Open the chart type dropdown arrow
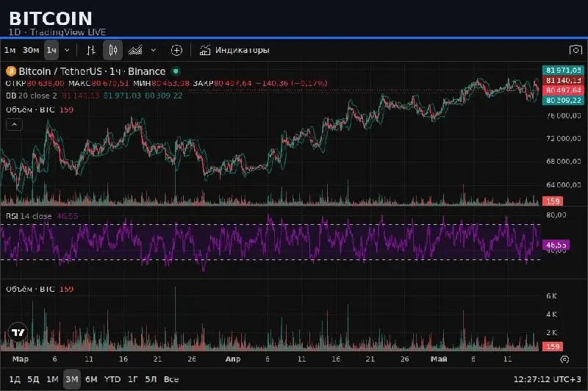The width and height of the screenshot is (588, 391). 154,50
